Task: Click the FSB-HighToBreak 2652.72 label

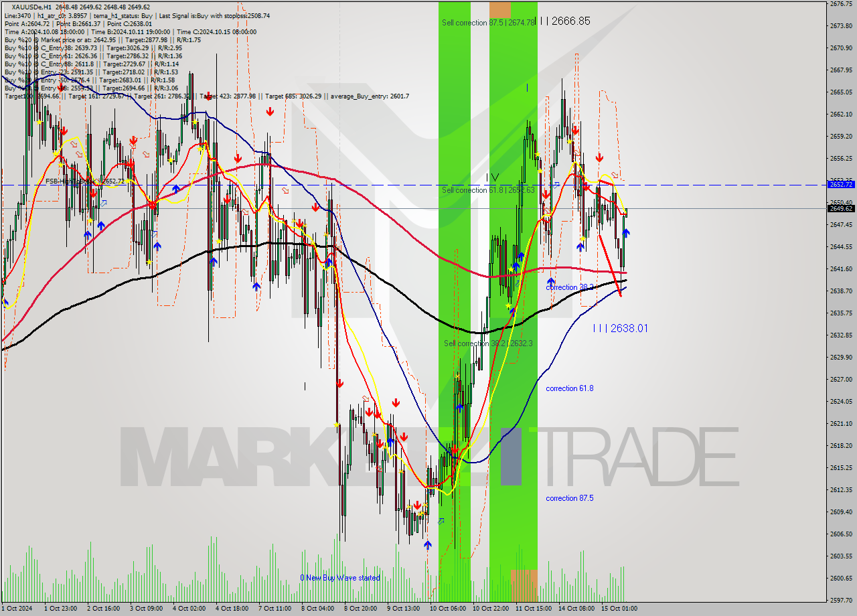Action: click(x=85, y=181)
